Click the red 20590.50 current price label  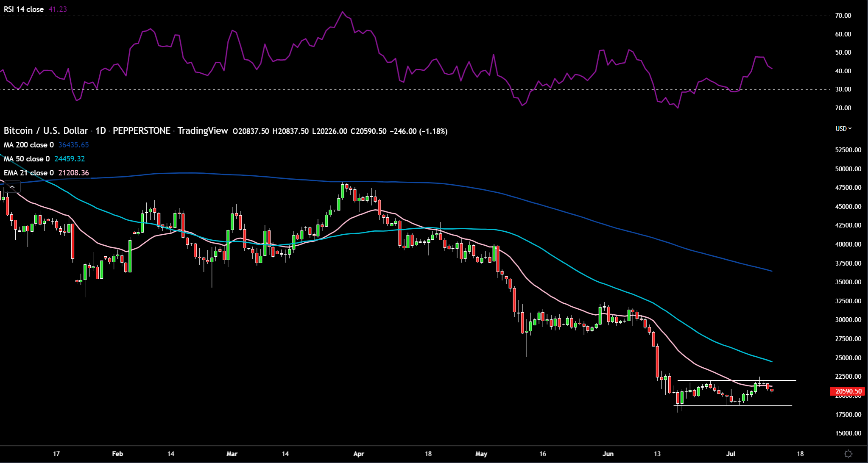[848, 391]
